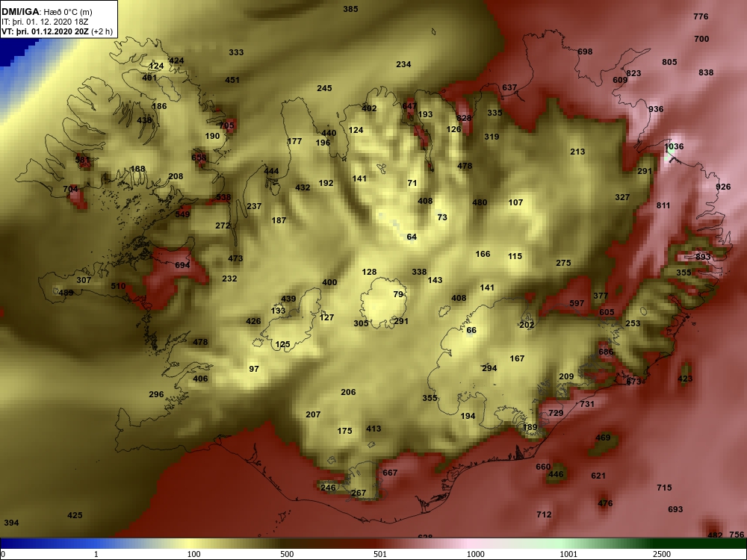Click the map value 97

tap(254, 369)
